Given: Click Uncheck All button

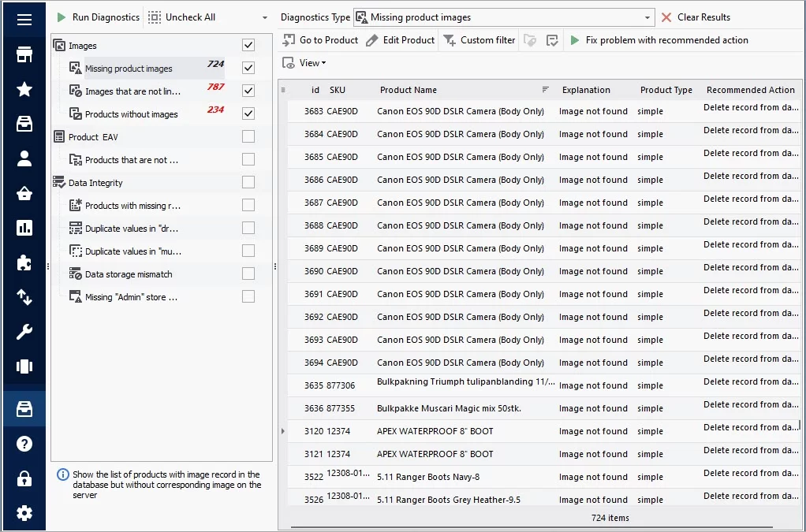Looking at the screenshot, I should click(x=182, y=17).
